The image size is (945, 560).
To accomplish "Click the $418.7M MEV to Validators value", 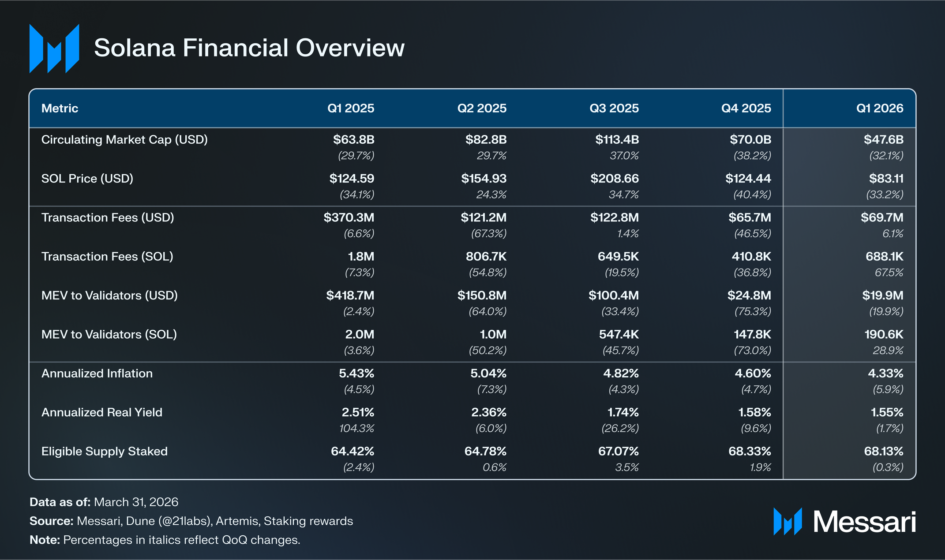I will tap(350, 295).
